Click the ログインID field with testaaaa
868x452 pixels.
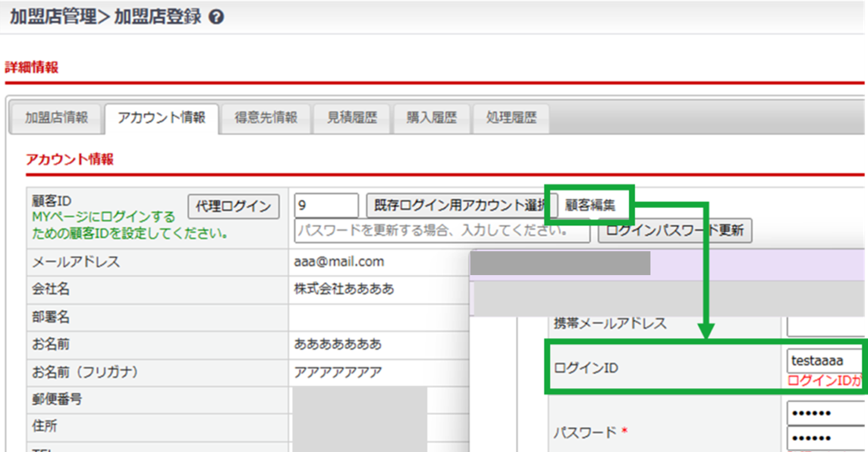[x=826, y=361]
